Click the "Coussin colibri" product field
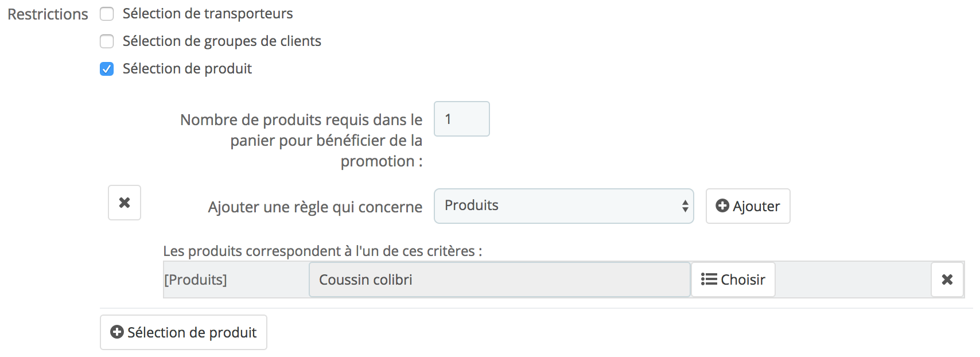 [499, 280]
